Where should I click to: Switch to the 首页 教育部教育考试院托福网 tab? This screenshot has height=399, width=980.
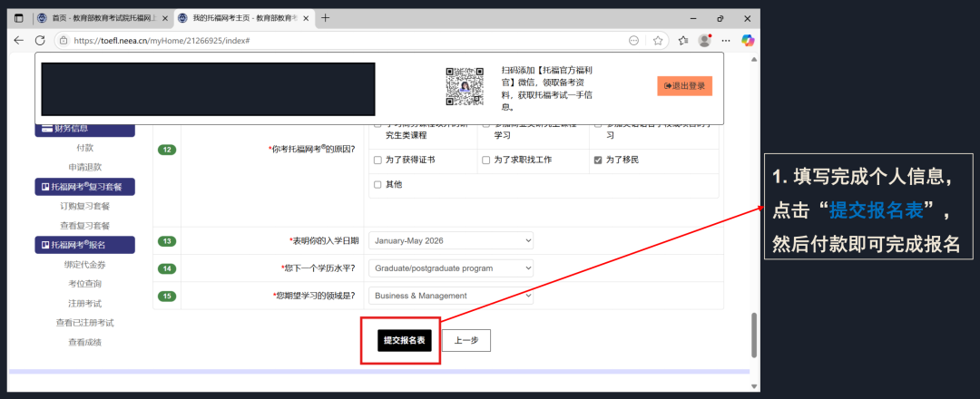click(x=103, y=19)
